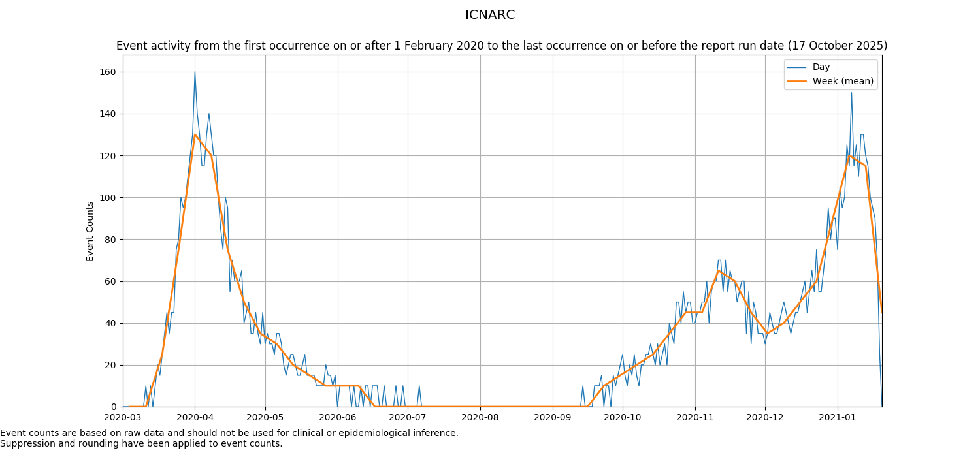
Task: Select the Week (mean) legend label
Action: [x=843, y=82]
